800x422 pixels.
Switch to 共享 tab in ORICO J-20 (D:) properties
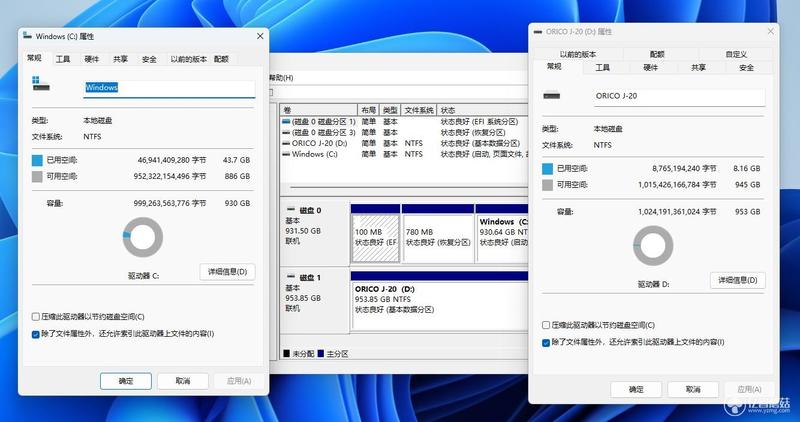point(698,67)
